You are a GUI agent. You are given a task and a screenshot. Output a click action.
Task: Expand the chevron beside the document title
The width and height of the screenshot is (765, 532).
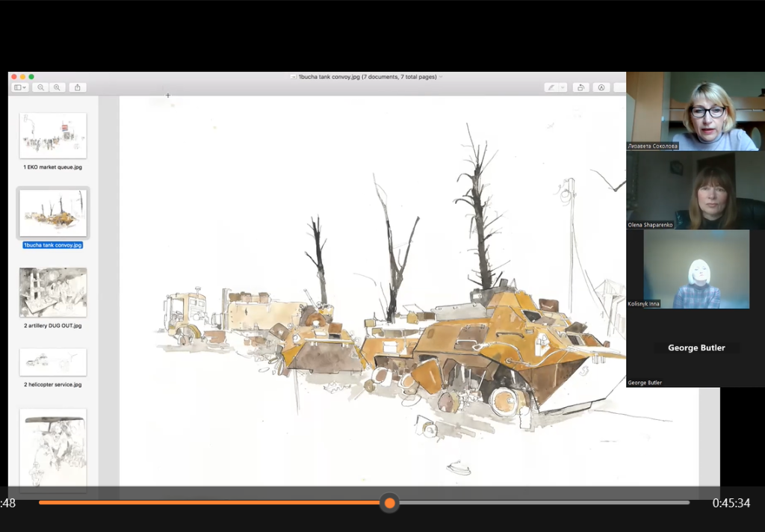click(441, 77)
